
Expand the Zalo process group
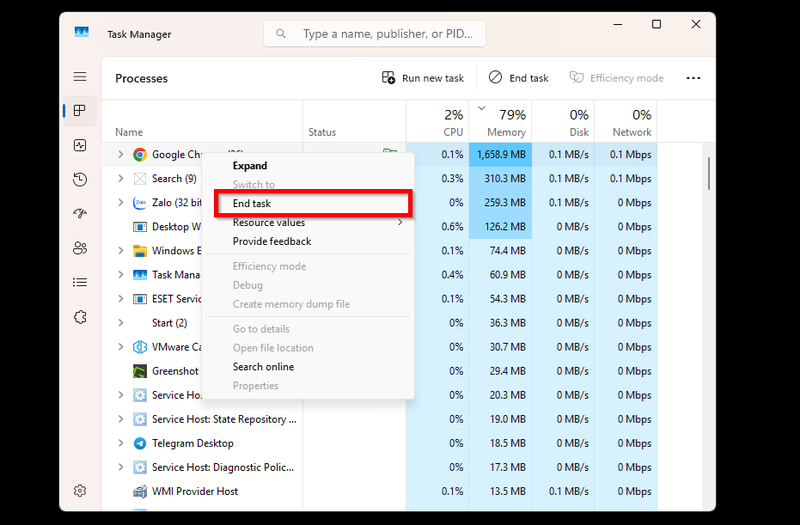tap(120, 202)
